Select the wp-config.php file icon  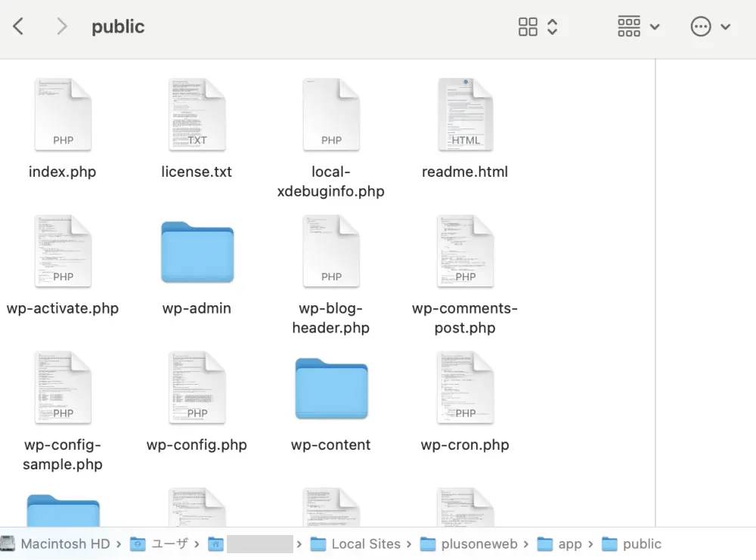click(x=197, y=388)
